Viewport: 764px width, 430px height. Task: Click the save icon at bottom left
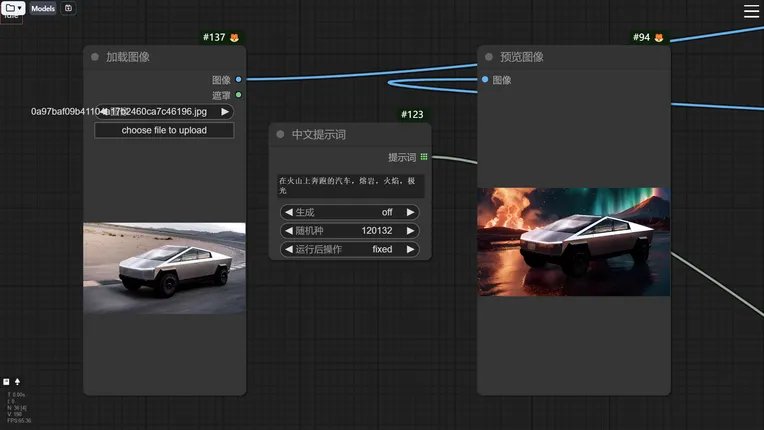[7, 381]
